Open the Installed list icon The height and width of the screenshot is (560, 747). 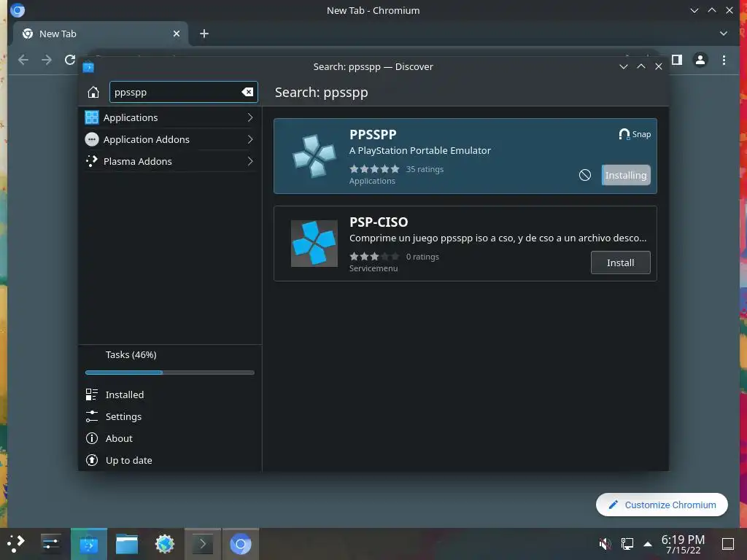coord(91,394)
